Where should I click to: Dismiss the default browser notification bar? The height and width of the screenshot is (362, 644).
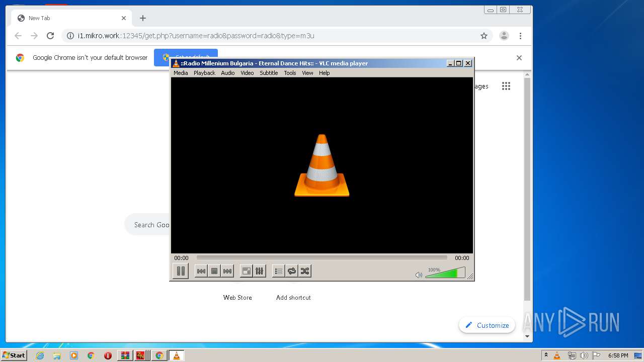point(519,58)
